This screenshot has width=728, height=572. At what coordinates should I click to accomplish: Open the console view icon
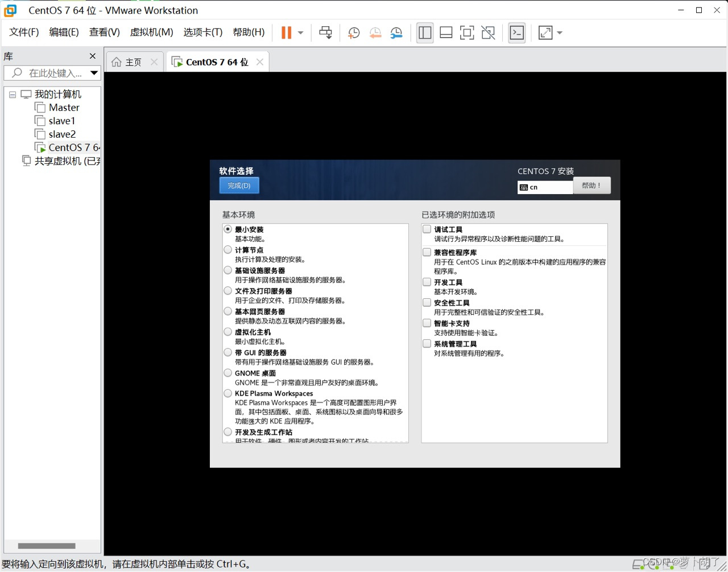point(517,32)
